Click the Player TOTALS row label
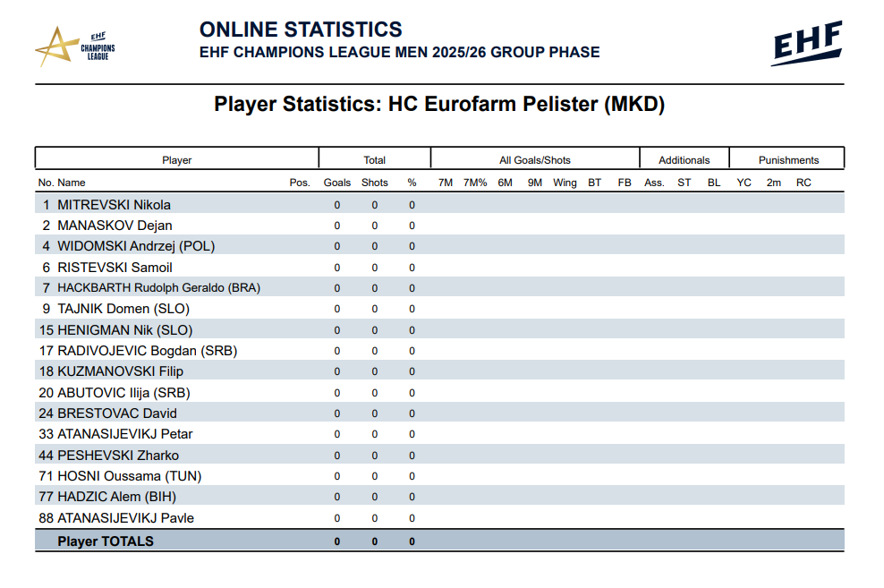Screen dimensions: 884x588 click(x=106, y=541)
